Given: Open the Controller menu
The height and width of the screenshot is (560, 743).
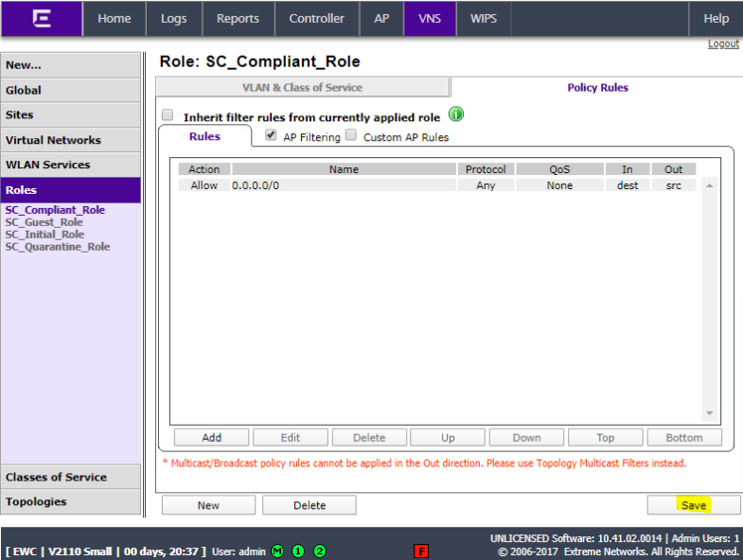Looking at the screenshot, I should click(x=316, y=19).
